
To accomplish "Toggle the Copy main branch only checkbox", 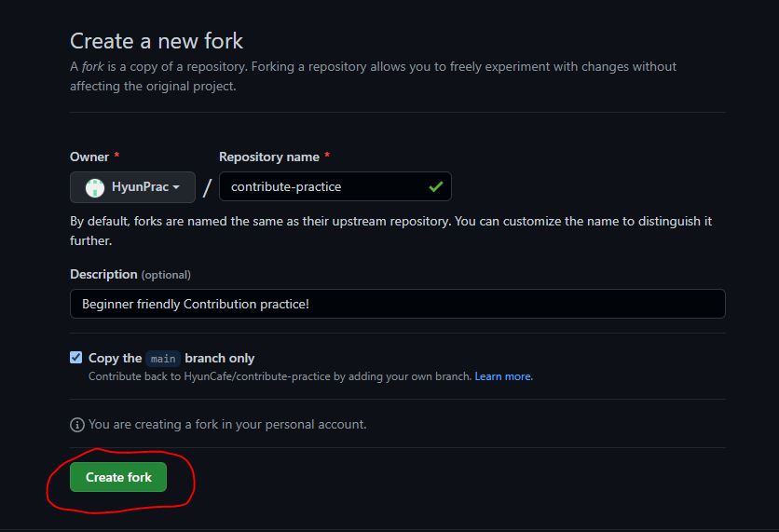I will click(76, 358).
